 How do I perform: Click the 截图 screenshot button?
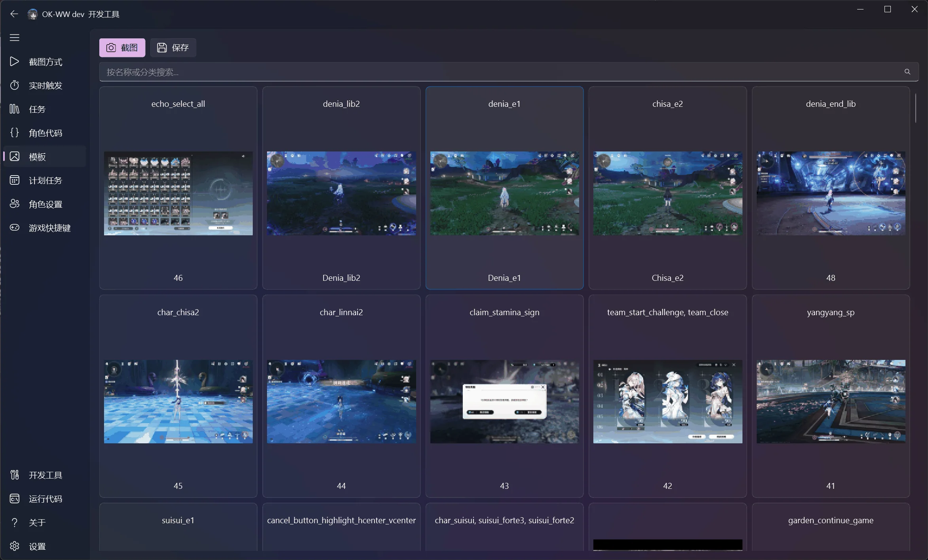(122, 48)
